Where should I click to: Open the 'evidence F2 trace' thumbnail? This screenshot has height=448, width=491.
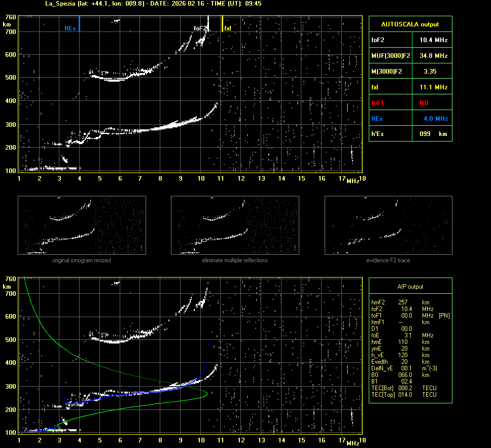[388, 225]
